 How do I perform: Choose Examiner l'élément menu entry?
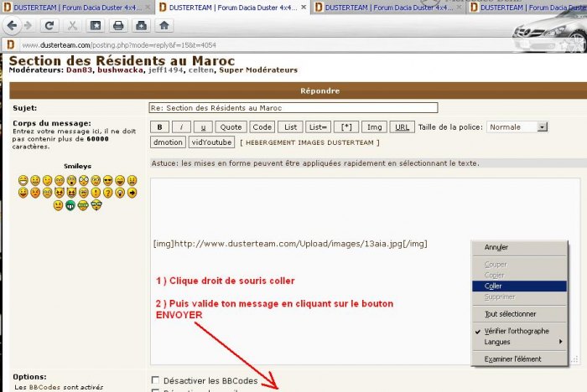[519, 359]
